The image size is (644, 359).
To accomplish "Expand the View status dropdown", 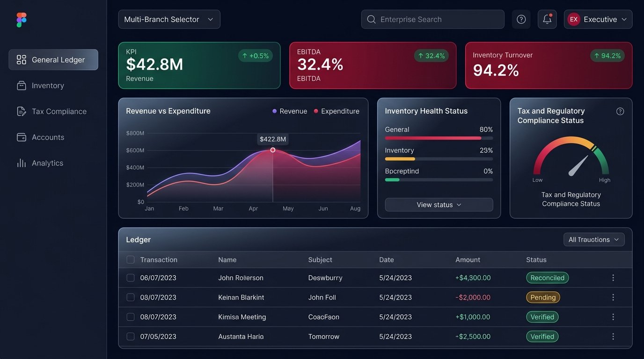I will 439,205.
